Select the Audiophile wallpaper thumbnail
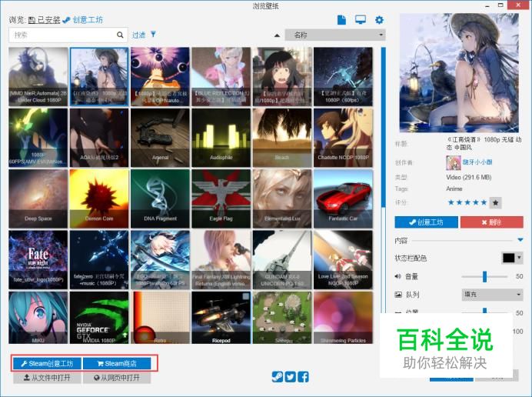The image size is (532, 397). (221, 138)
